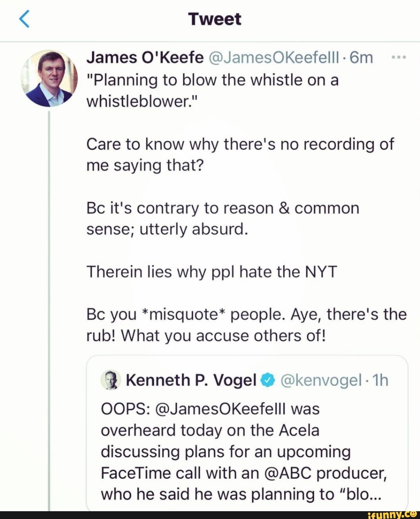This screenshot has width=420, height=519.
Task: Click the @kenvogel handle
Action: click(x=321, y=380)
